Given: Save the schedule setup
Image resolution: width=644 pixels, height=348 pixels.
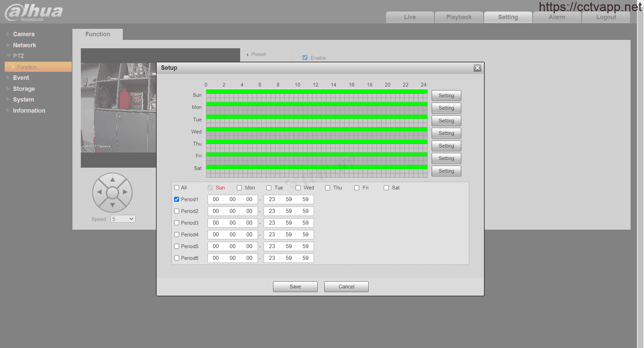Looking at the screenshot, I should [x=295, y=287].
